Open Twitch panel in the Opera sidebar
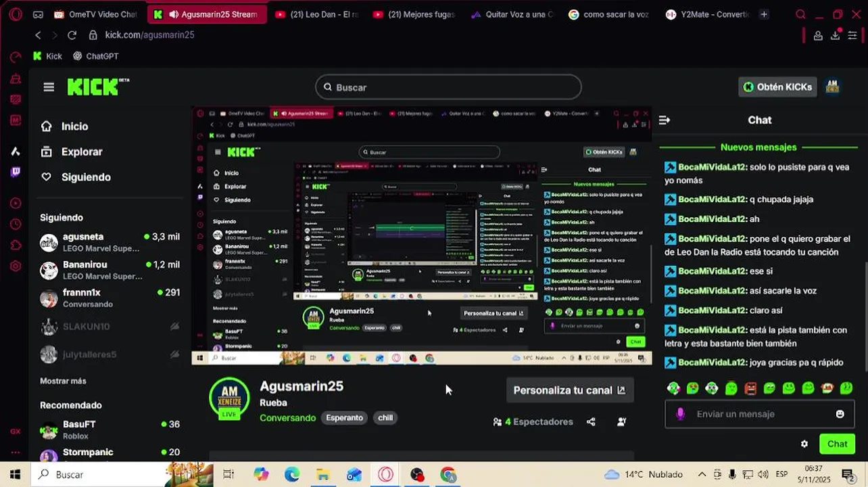 (x=16, y=172)
